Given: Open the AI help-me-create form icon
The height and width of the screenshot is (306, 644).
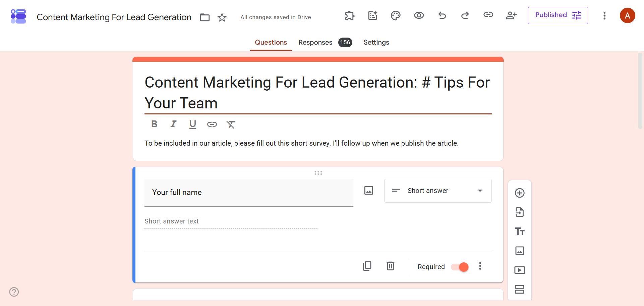Looking at the screenshot, I should [373, 15].
